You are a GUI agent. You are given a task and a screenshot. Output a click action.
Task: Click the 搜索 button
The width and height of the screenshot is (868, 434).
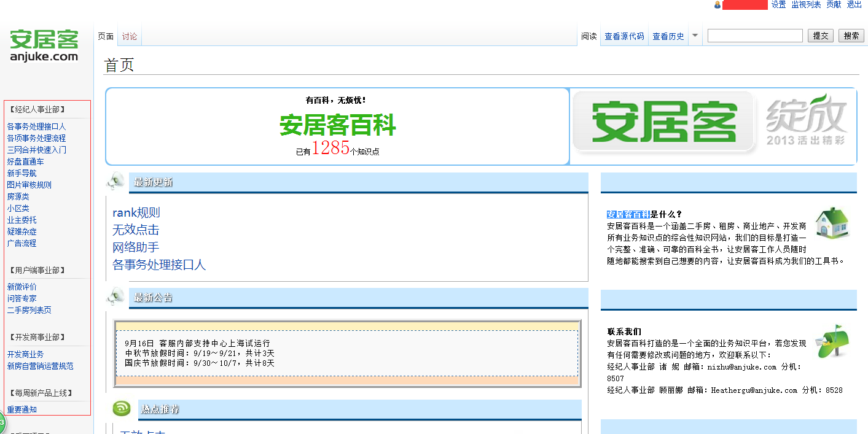pyautogui.click(x=851, y=36)
